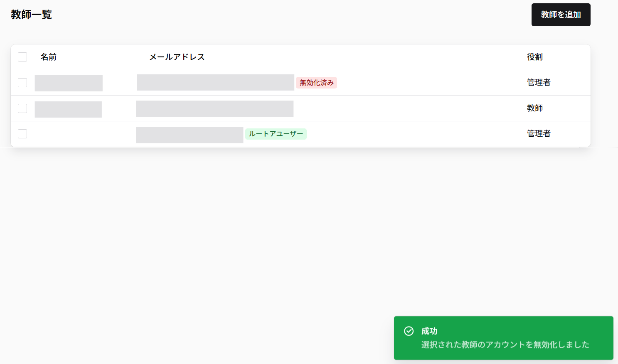The height and width of the screenshot is (364, 618).
Task: Toggle the select-all checkbox in the header
Action: coord(22,57)
